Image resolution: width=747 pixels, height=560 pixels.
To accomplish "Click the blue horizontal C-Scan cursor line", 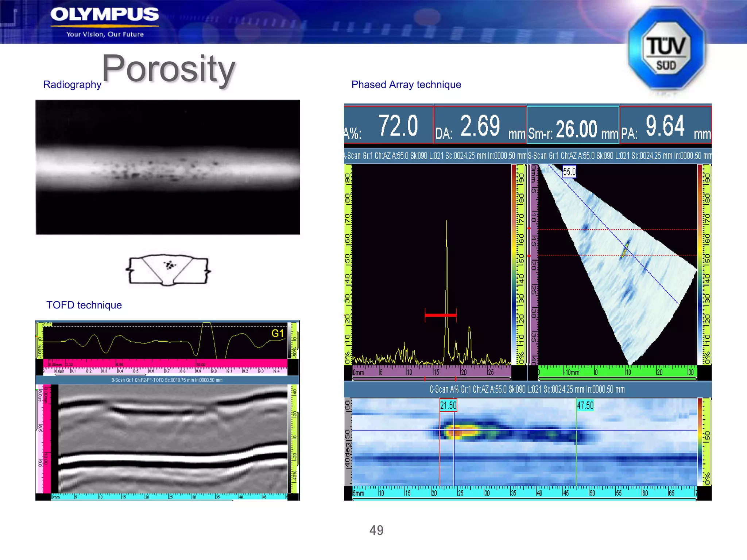I will pyautogui.click(x=525, y=430).
